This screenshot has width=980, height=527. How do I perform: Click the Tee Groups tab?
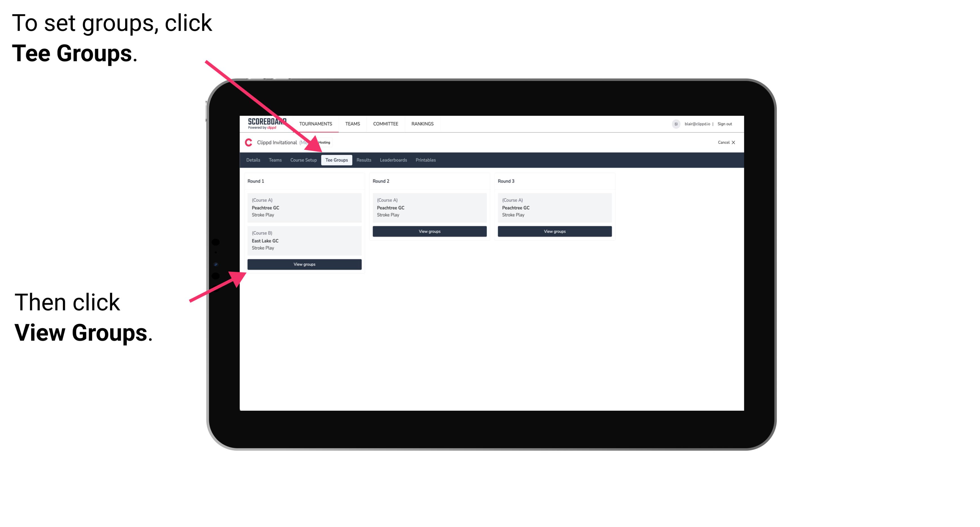pyautogui.click(x=337, y=160)
